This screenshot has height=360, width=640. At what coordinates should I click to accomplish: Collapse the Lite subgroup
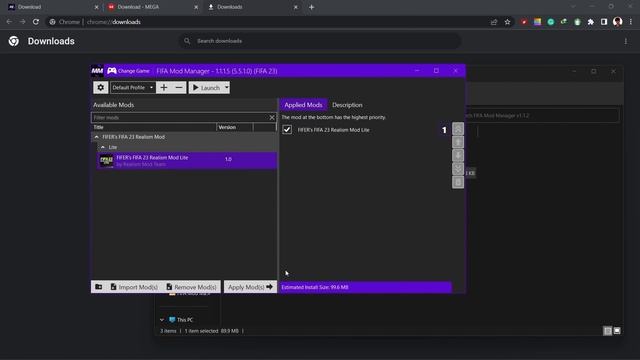pyautogui.click(x=103, y=147)
